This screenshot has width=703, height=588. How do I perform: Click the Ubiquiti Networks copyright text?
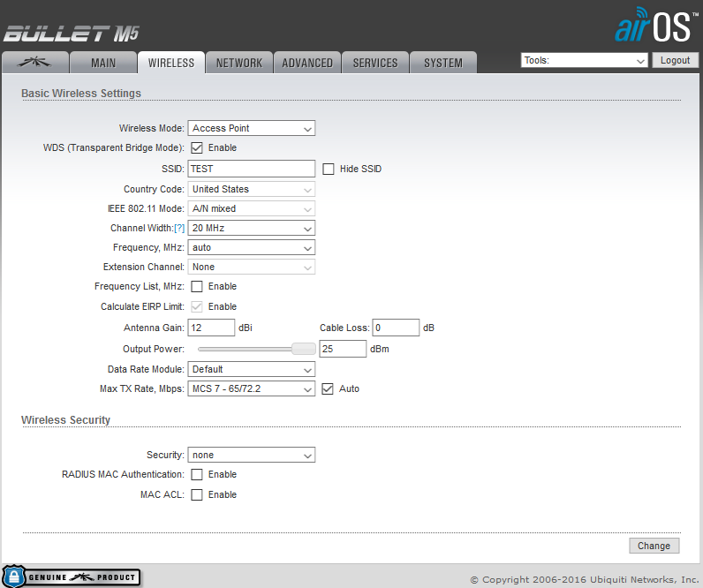pos(584,579)
